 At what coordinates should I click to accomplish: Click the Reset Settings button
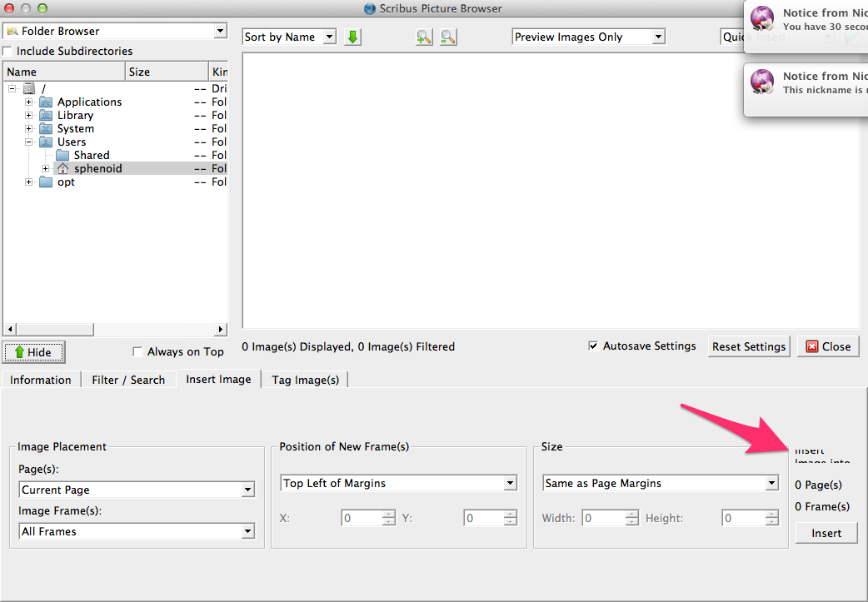coord(749,346)
